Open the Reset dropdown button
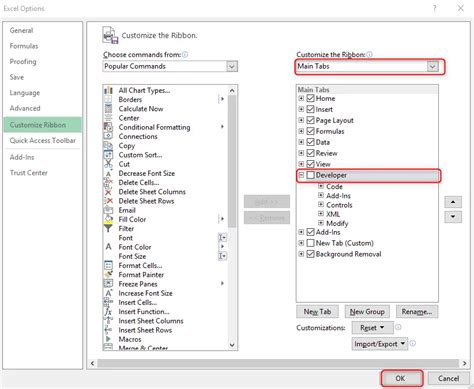 coord(372,328)
